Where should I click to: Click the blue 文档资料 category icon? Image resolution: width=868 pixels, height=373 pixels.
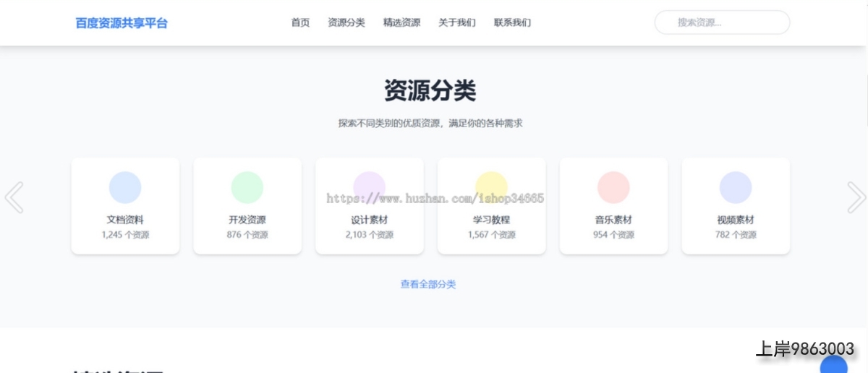click(x=125, y=187)
